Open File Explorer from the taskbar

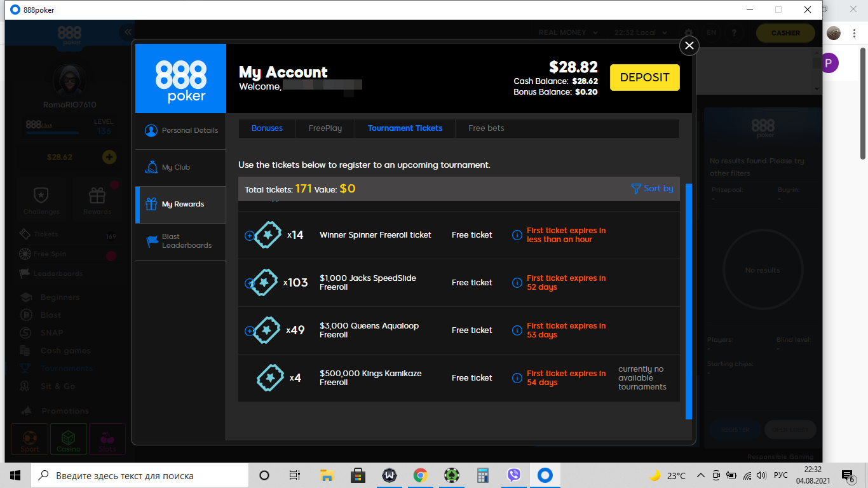[327, 475]
